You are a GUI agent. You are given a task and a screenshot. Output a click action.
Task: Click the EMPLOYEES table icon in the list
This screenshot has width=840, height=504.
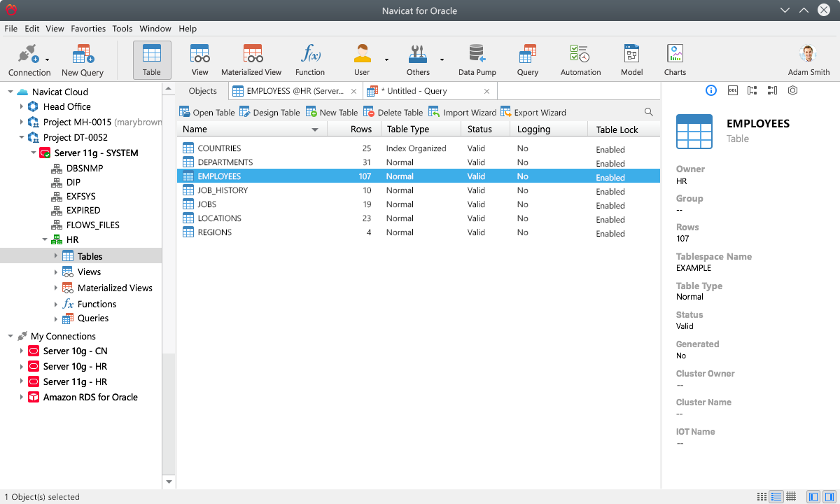[188, 176]
